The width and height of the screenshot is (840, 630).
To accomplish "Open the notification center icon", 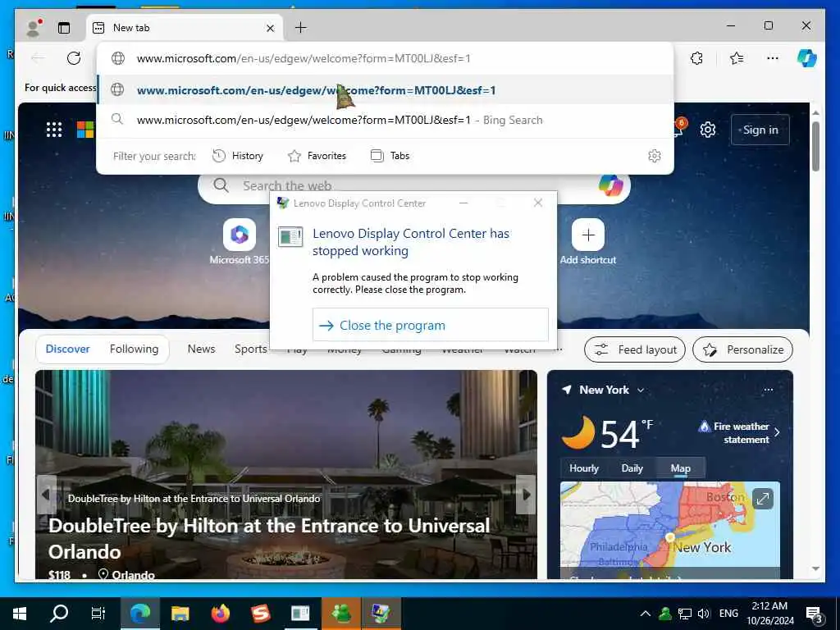I will pos(814,614).
